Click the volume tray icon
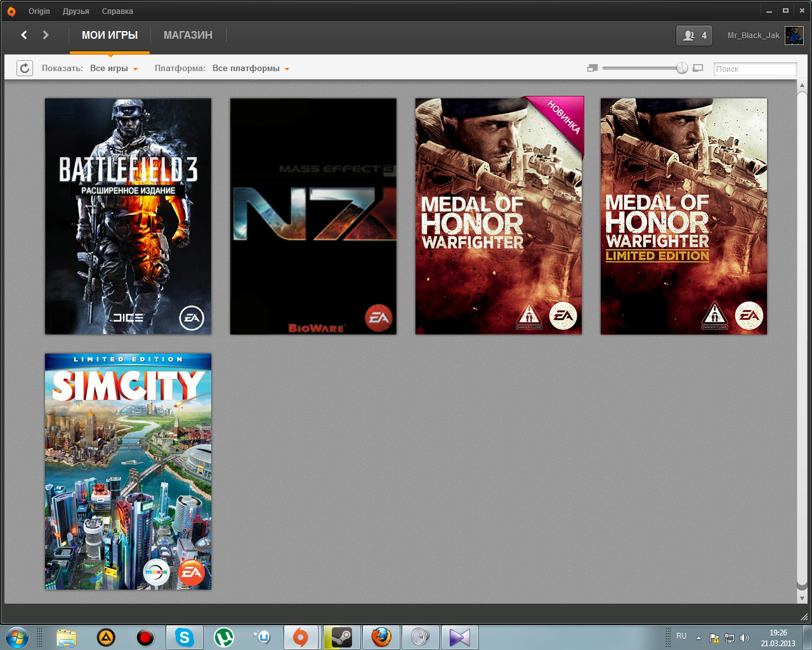The width and height of the screenshot is (812, 650). point(745,638)
